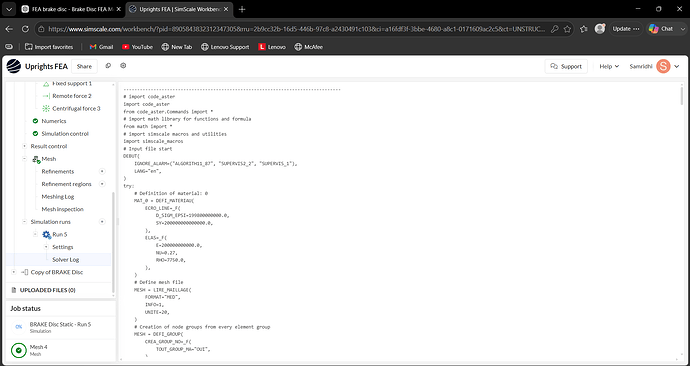Image resolution: width=690 pixels, height=366 pixels.
Task: Open Samridhi account dropdown chevron
Action: [677, 66]
